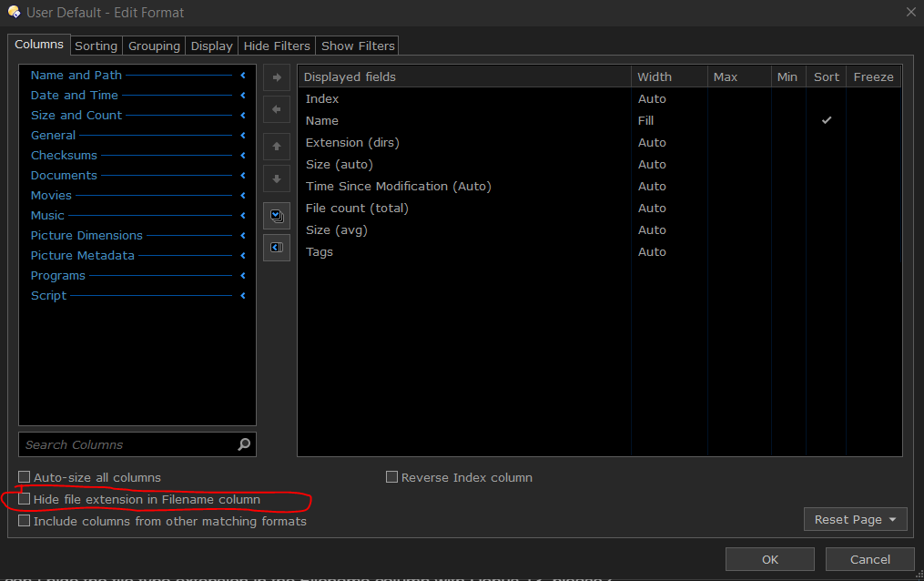This screenshot has width=924, height=581.
Task: Toggle Reverse Index column checkbox
Action: pos(392,477)
